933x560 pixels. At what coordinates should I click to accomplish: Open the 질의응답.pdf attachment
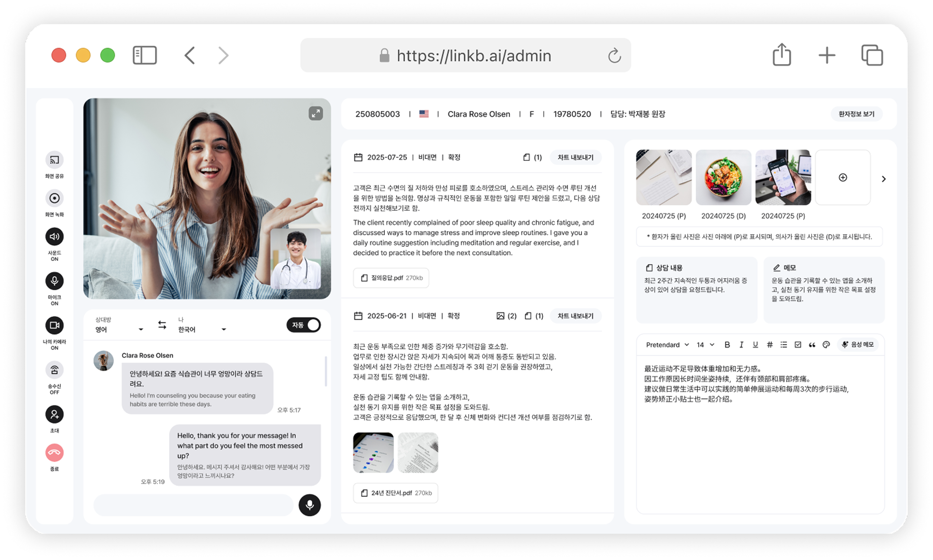(x=391, y=278)
